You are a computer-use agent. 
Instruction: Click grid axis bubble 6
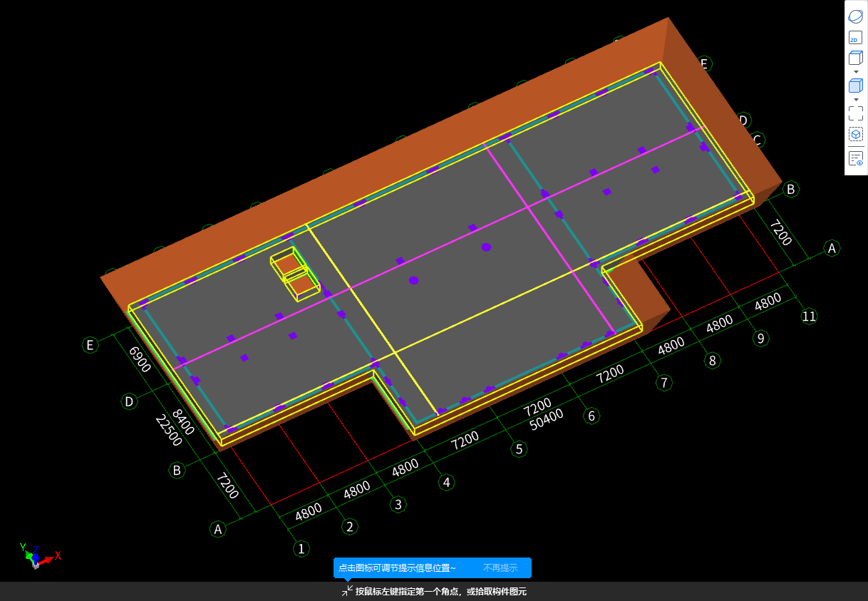pos(591,416)
